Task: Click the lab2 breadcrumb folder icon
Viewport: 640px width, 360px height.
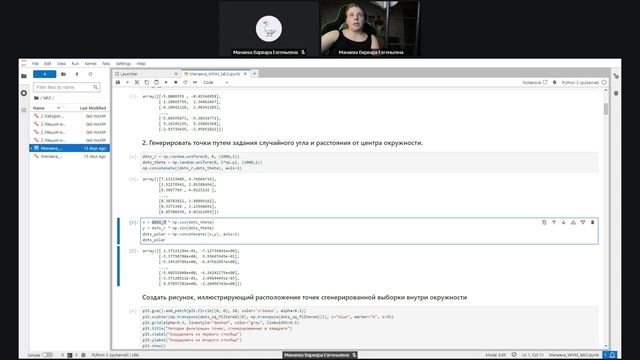Action: point(36,98)
